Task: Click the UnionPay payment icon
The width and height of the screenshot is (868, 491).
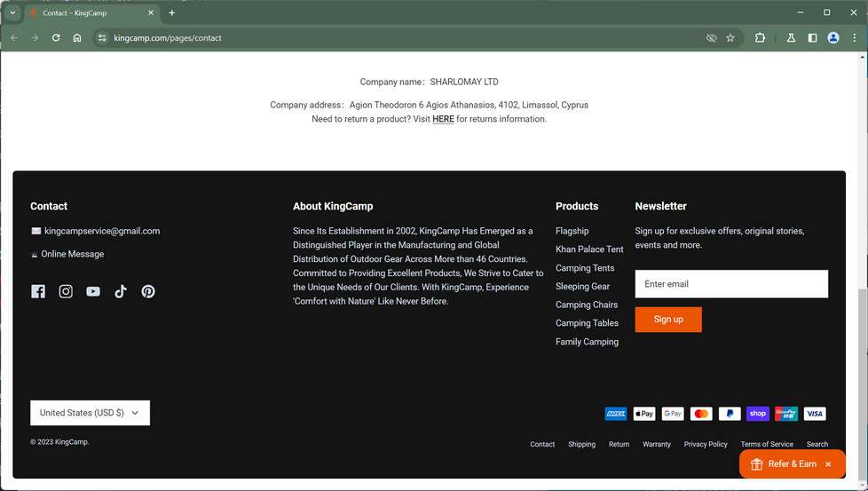Action: 786,414
